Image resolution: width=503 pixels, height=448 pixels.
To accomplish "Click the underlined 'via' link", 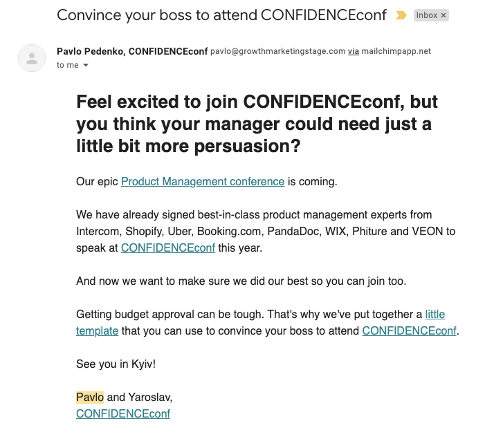I will pyautogui.click(x=353, y=51).
